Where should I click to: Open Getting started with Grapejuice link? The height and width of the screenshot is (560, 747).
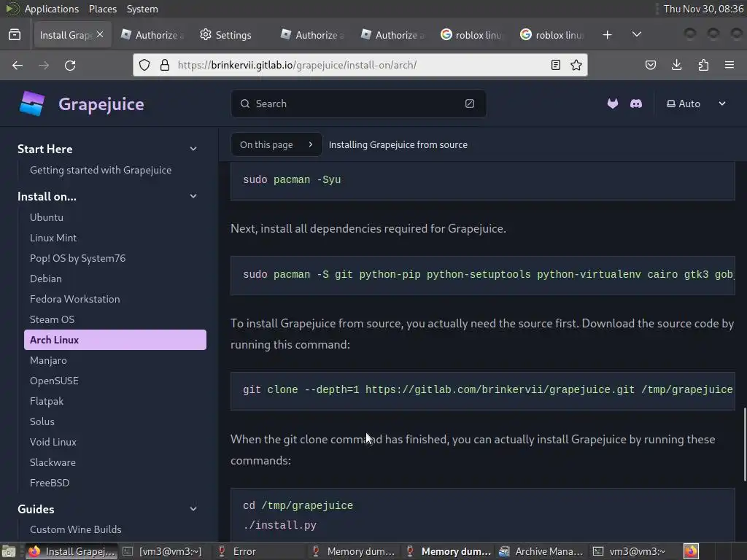101,170
